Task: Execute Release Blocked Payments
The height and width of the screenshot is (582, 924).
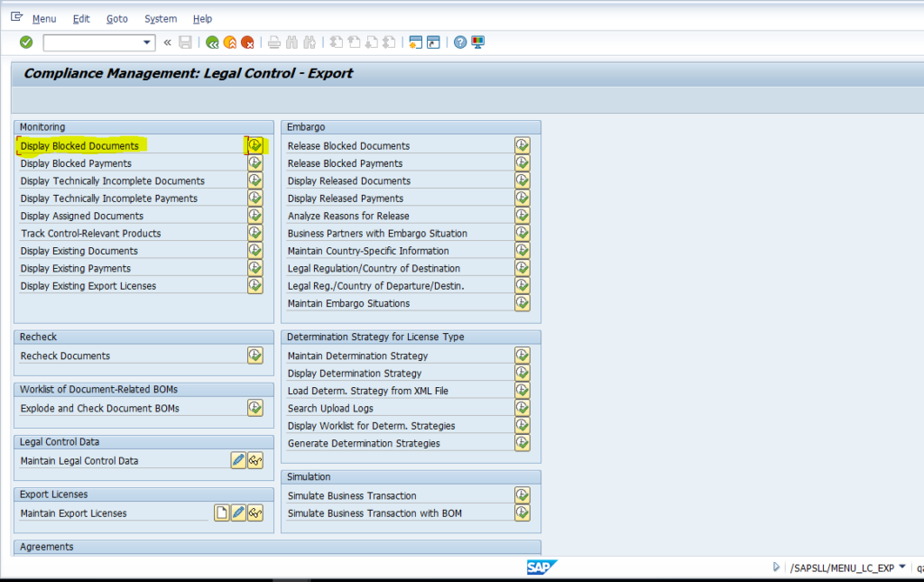Action: pos(522,162)
